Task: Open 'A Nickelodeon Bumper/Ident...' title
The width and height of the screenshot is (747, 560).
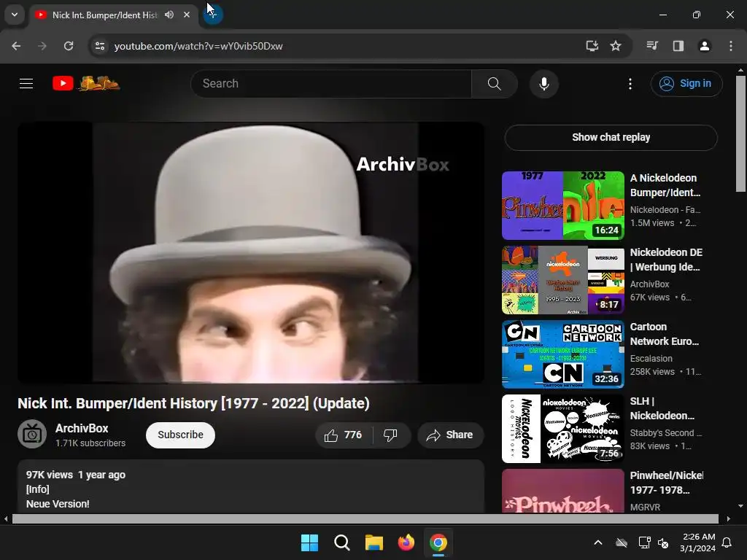Action: 665,185
